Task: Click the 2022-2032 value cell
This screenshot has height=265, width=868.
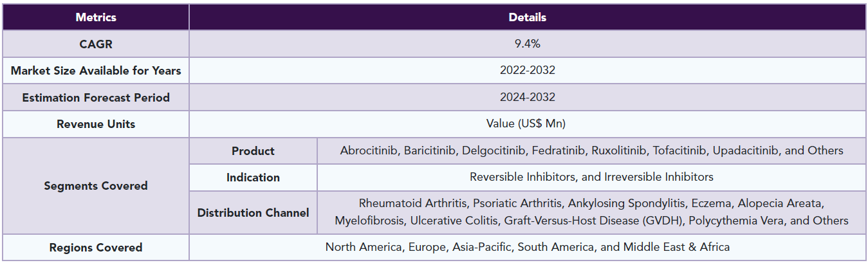Action: tap(528, 71)
